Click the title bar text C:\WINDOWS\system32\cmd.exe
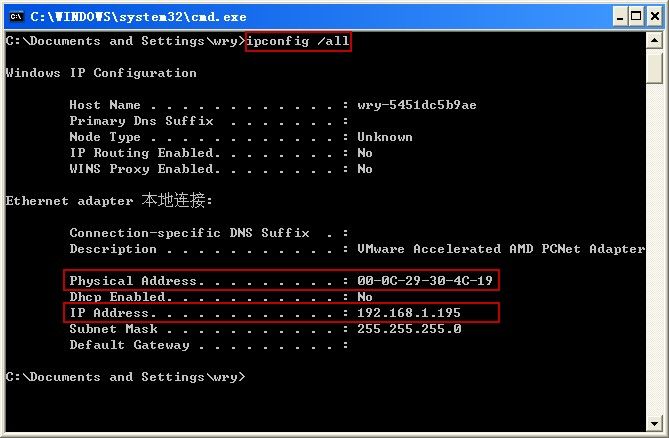 [x=138, y=17]
